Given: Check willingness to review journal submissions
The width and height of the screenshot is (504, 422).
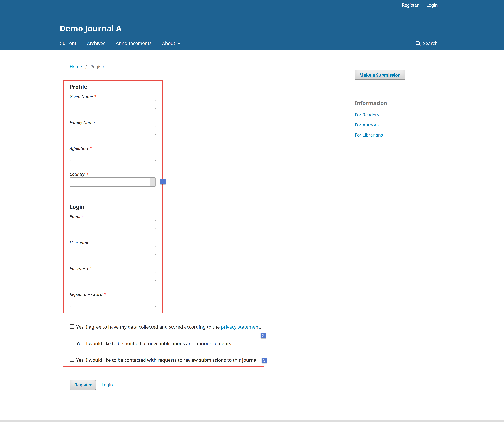Looking at the screenshot, I should pos(71,359).
